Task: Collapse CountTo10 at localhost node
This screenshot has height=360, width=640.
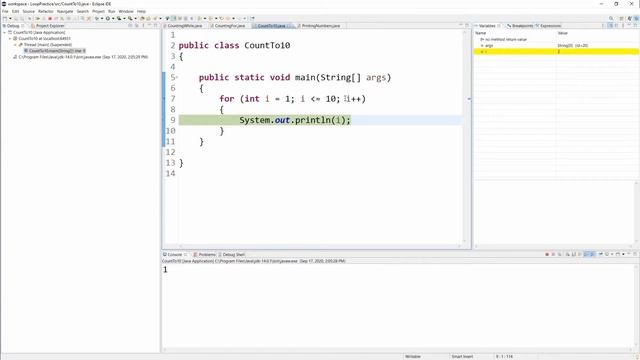Action: [x=10, y=38]
